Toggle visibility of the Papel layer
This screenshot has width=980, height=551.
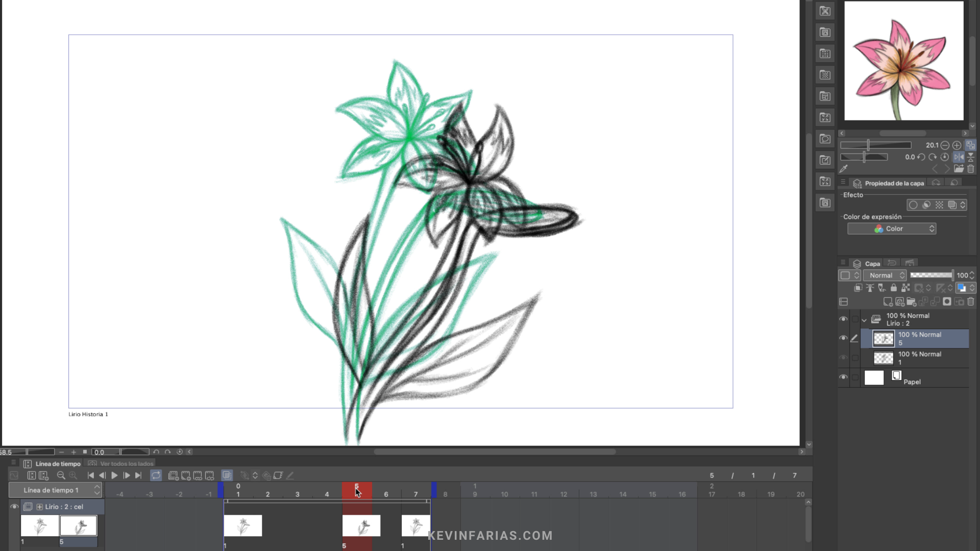843,378
